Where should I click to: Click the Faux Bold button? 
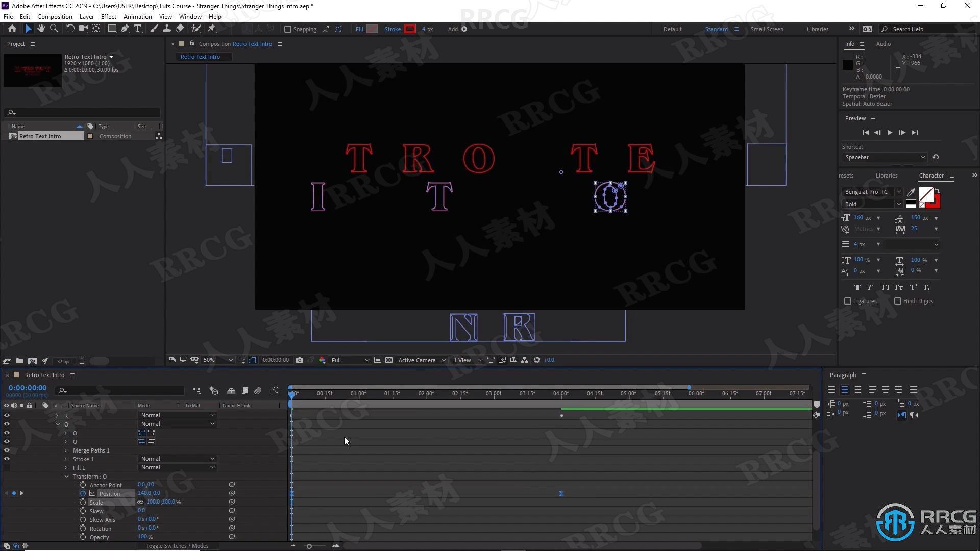857,287
